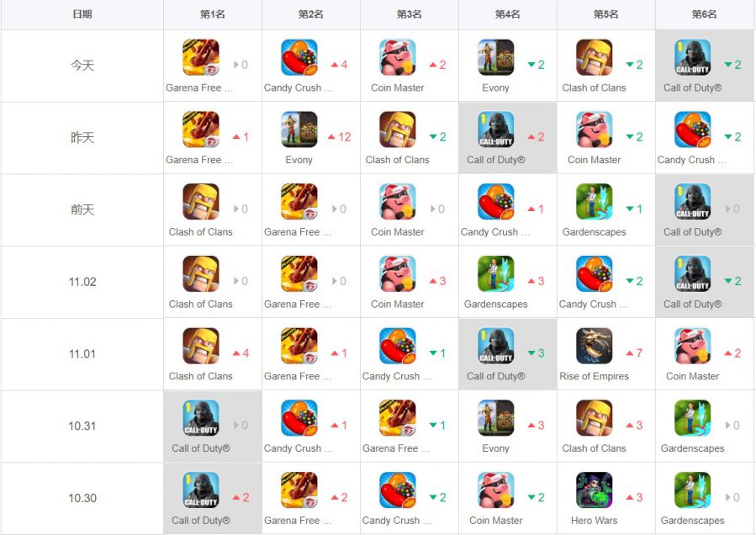Select the Gardenscapes icon ranked sixth on 10.30
This screenshot has height=535, width=756.
(692, 490)
